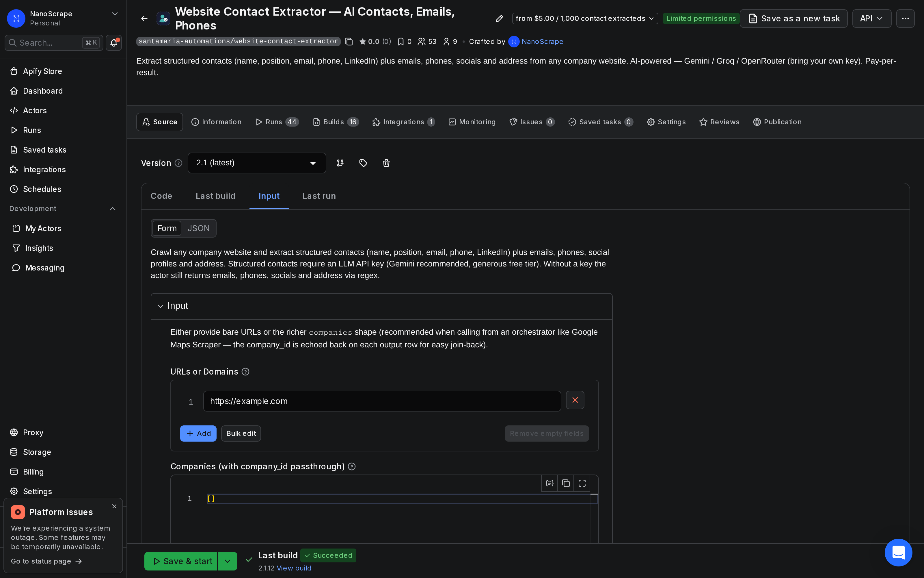
Task: Switch to the Information tab
Action: pyautogui.click(x=217, y=122)
